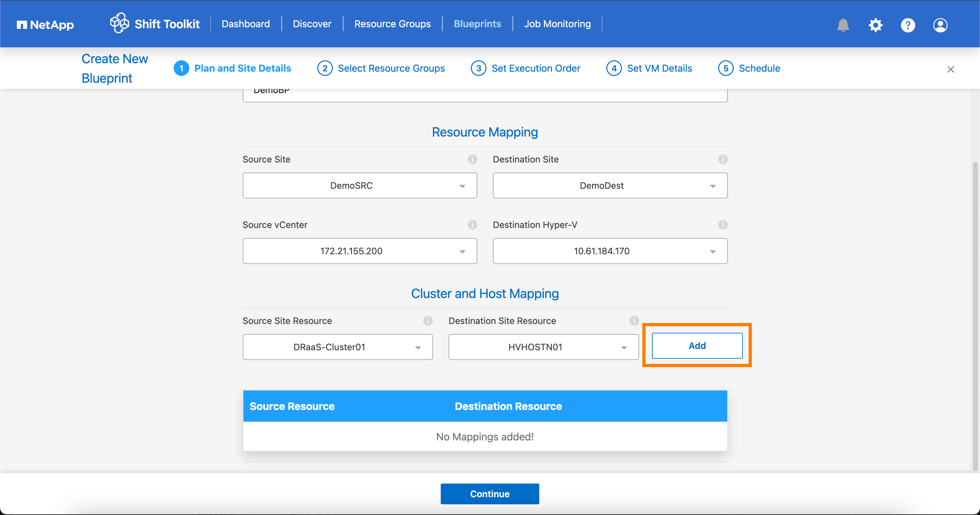The width and height of the screenshot is (980, 515).
Task: Open the Destination Site DemoDest dropdown
Action: [610, 186]
